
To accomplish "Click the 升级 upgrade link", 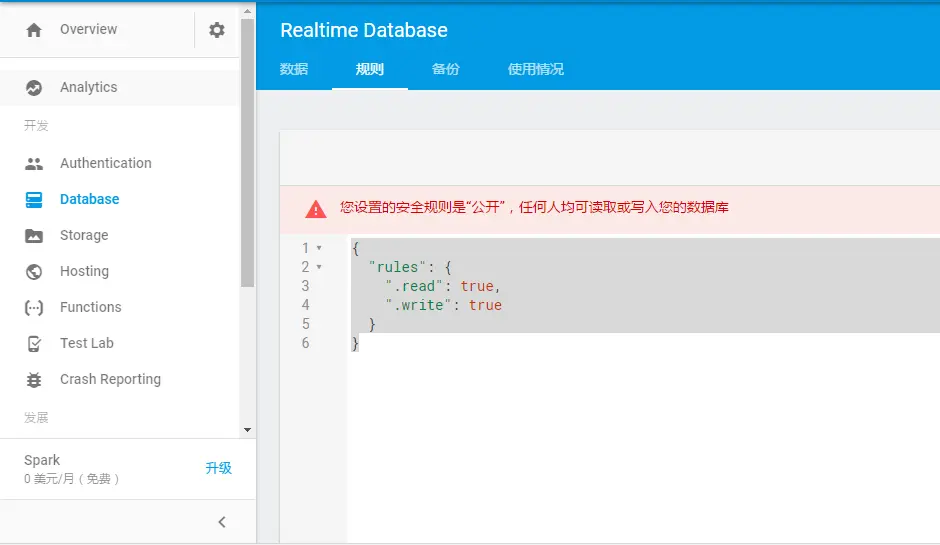I will (x=218, y=468).
